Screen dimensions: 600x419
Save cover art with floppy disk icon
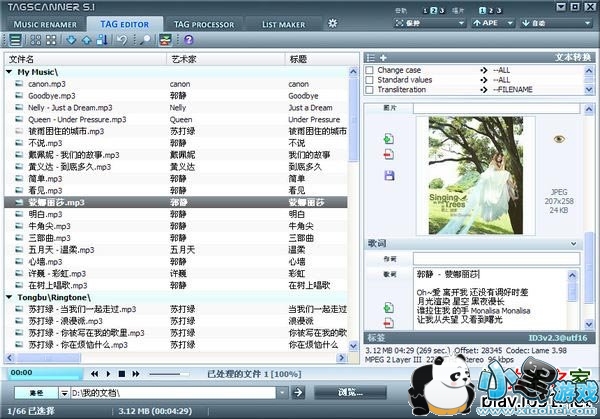tap(389, 176)
